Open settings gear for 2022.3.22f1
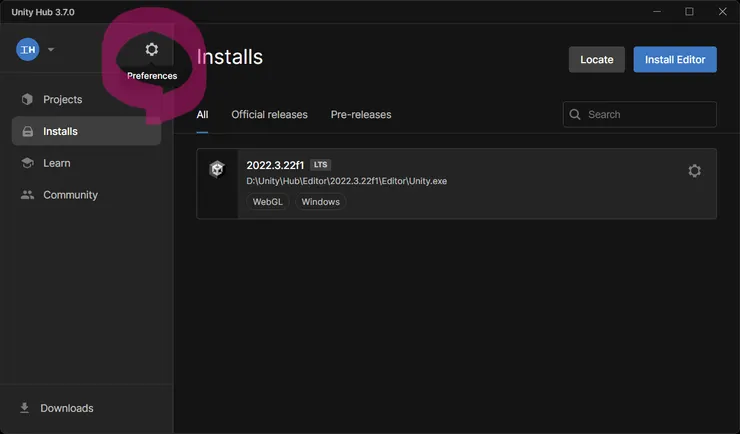740x434 pixels. coord(694,171)
